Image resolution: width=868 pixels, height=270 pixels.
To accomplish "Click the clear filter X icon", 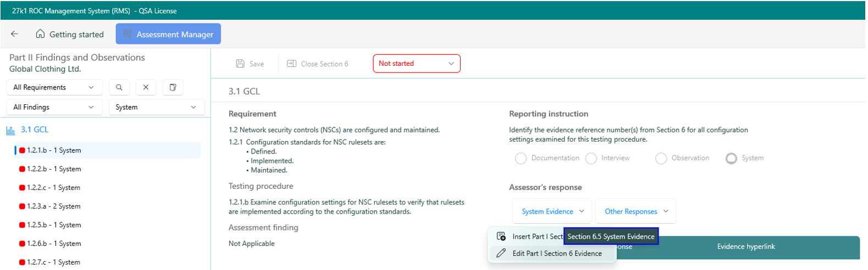I will [x=146, y=87].
